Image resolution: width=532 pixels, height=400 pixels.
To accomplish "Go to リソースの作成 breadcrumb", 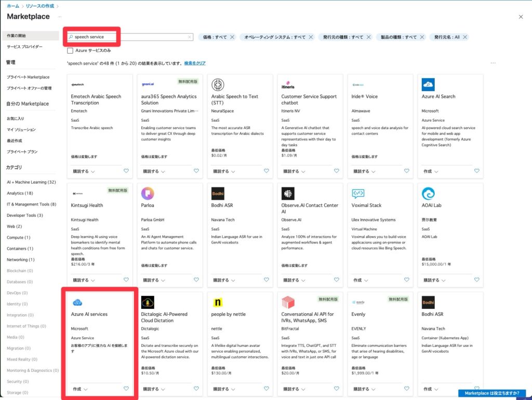I will 40,6.
